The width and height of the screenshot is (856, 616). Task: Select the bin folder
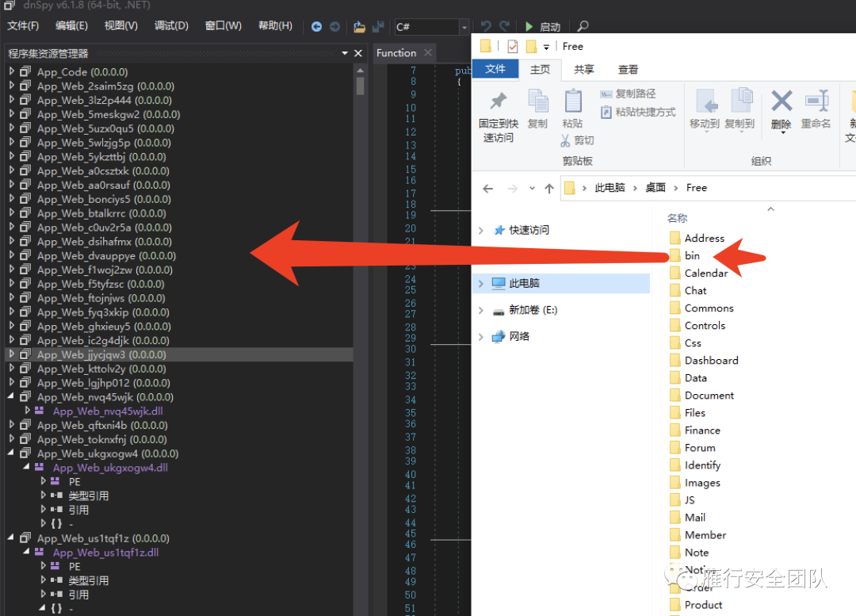click(692, 255)
